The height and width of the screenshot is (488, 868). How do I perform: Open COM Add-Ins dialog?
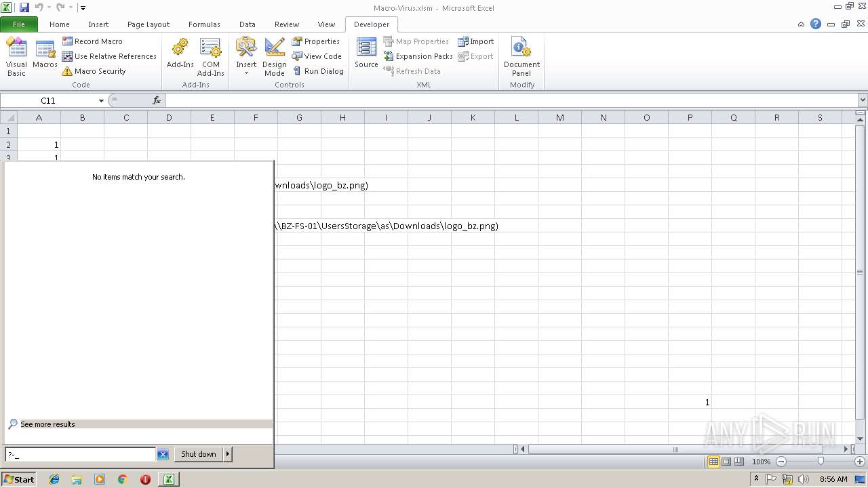point(211,57)
